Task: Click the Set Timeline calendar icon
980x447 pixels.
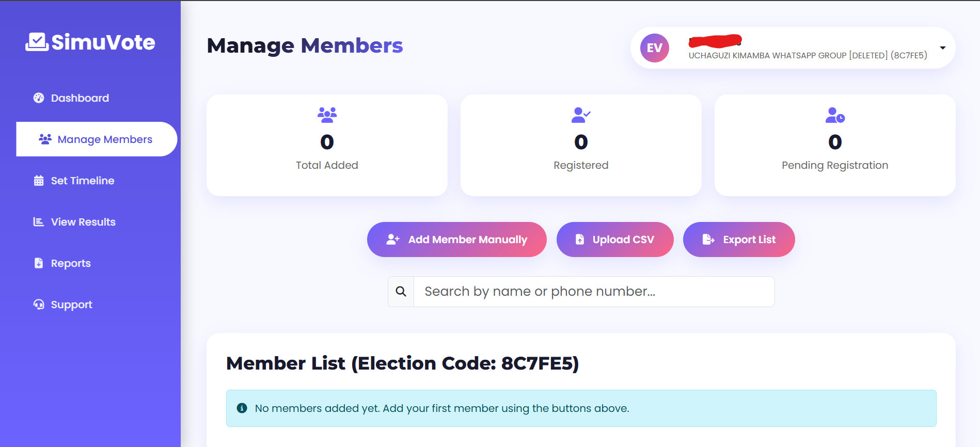Action: point(38,180)
